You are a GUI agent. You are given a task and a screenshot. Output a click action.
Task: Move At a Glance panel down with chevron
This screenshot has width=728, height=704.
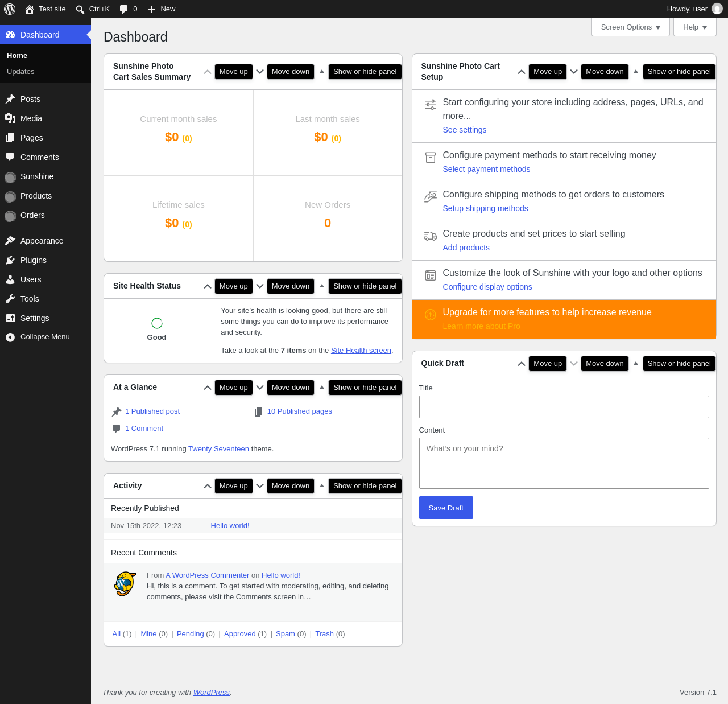coord(260,388)
